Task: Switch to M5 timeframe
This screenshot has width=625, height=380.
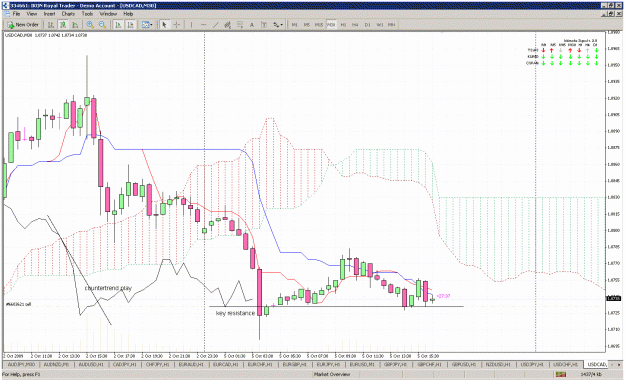Action: (307, 25)
